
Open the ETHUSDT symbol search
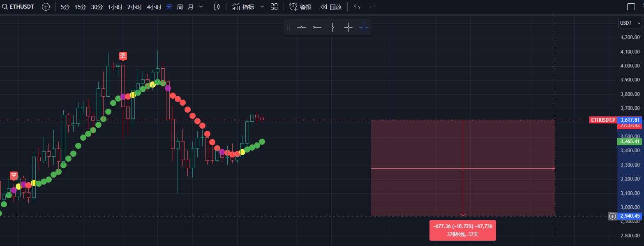click(18, 7)
